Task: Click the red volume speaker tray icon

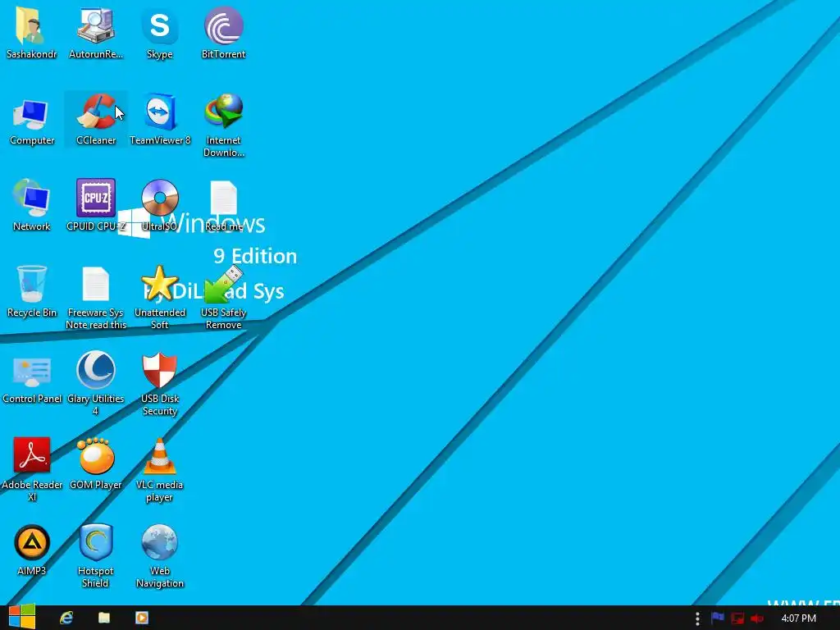Action: [757, 619]
